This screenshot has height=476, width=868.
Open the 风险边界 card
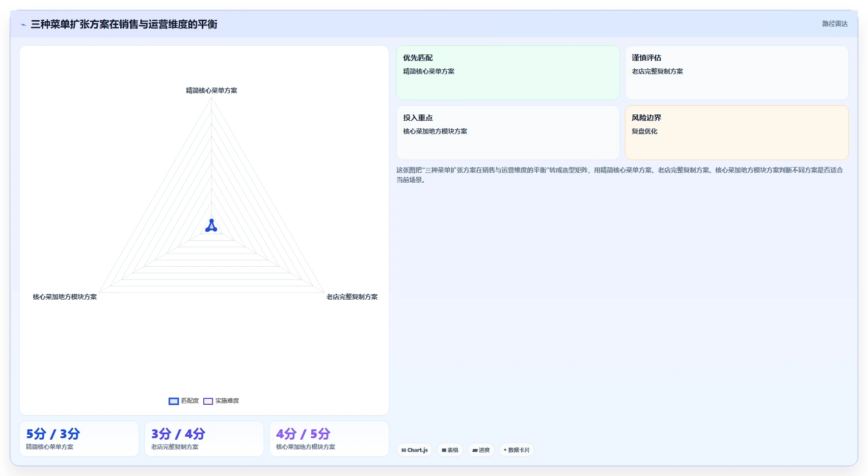tap(737, 133)
